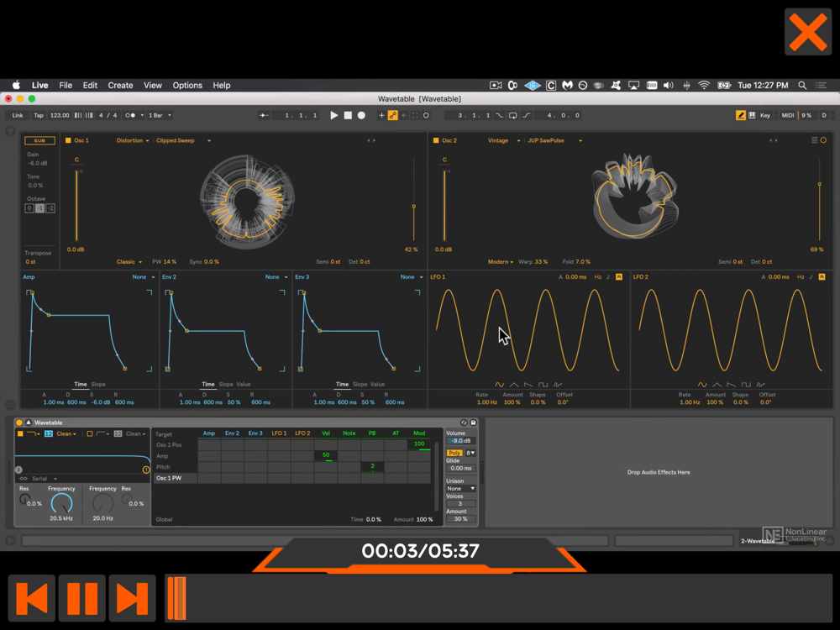Open the Clipped Sweep wavetable dropdown

pyautogui.click(x=183, y=140)
